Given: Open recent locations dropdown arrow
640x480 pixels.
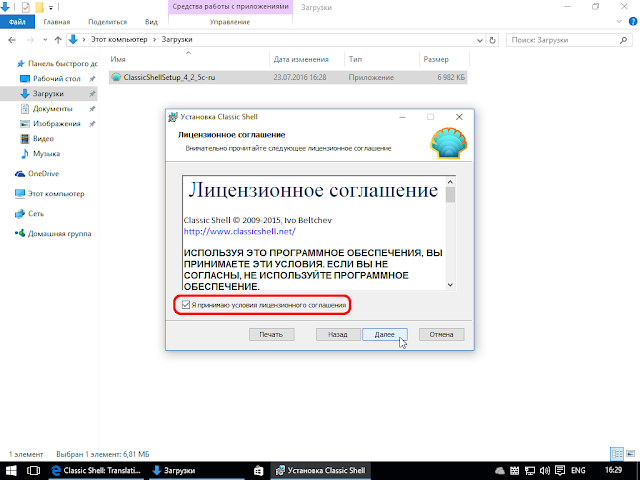Looking at the screenshot, I should point(45,40).
